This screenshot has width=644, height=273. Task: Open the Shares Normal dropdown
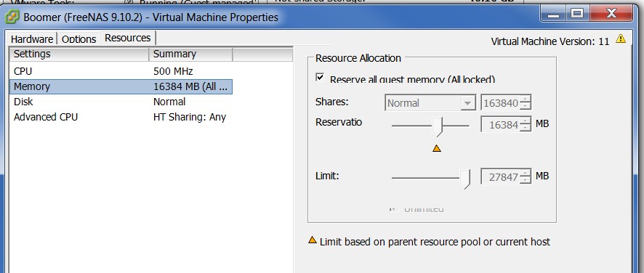(430, 102)
